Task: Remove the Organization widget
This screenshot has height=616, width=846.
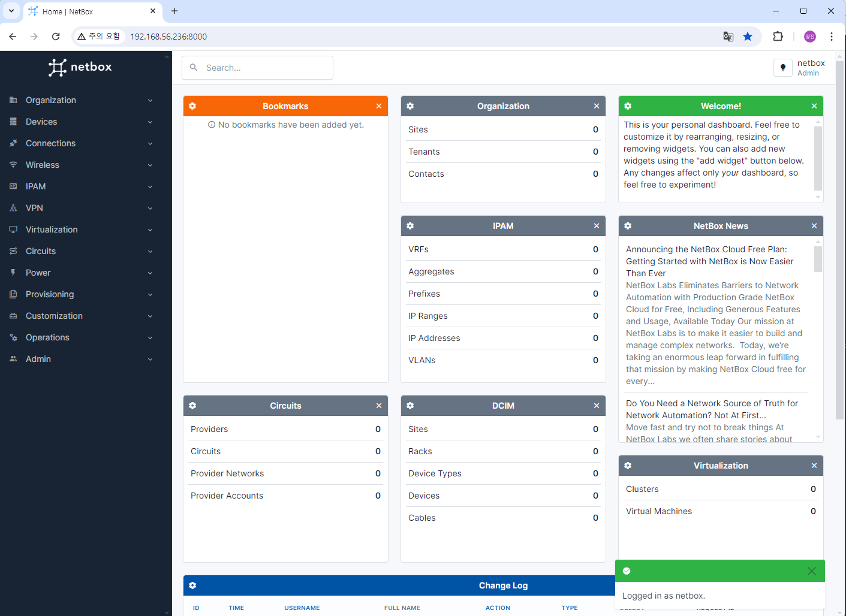Action: point(597,106)
